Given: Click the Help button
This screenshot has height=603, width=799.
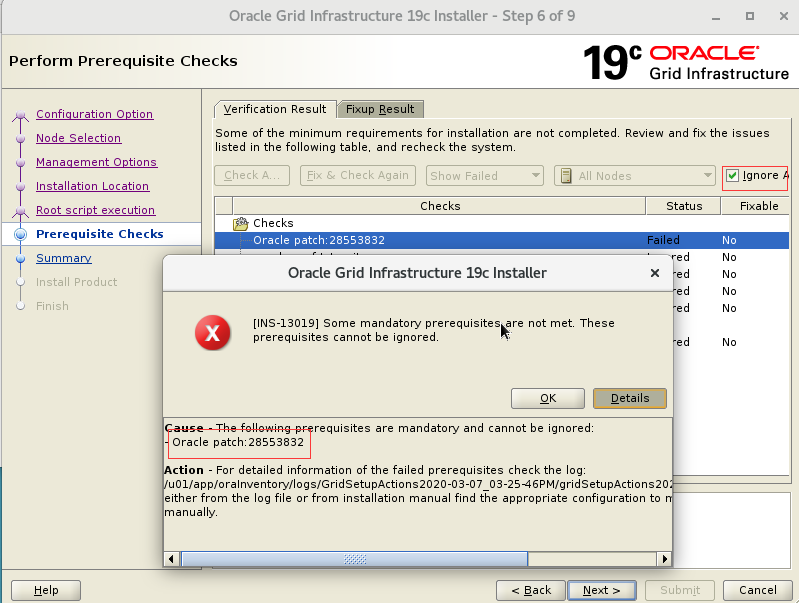Looking at the screenshot, I should (x=46, y=590).
